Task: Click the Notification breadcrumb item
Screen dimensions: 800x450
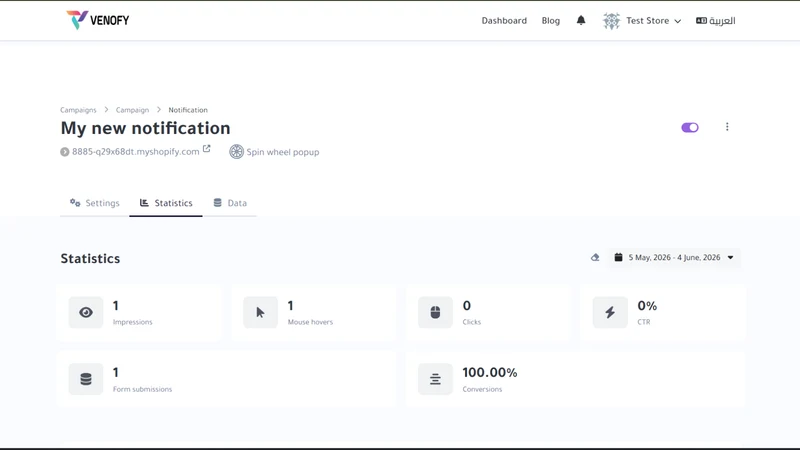Action: coord(188,110)
